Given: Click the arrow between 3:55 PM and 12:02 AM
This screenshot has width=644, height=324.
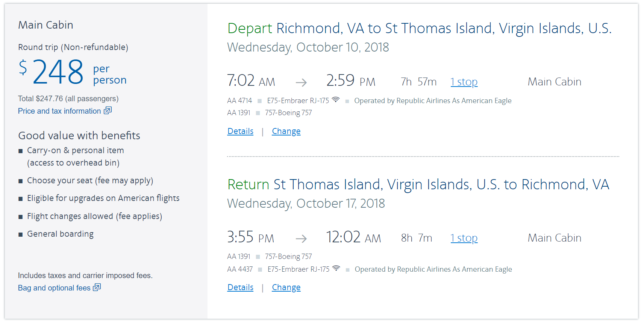Looking at the screenshot, I should [301, 239].
